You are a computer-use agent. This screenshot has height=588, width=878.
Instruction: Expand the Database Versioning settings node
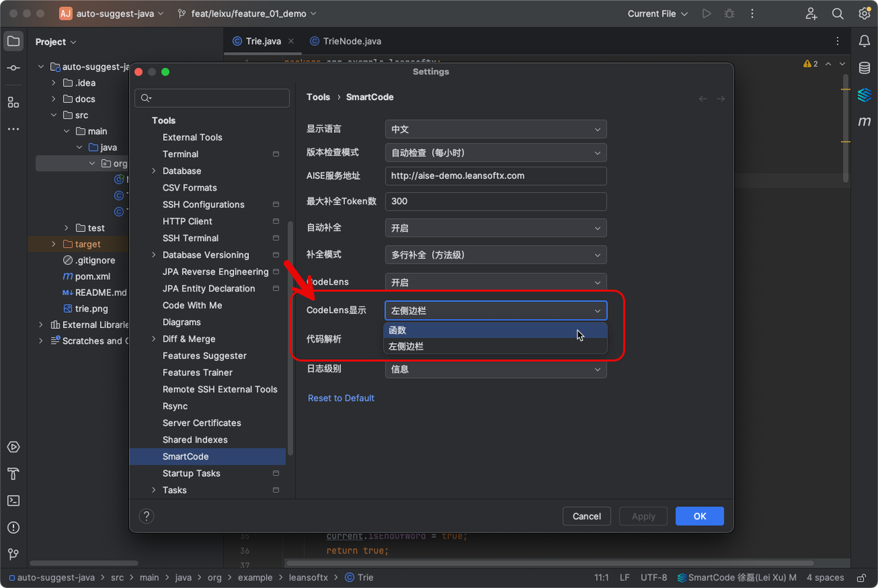(154, 255)
